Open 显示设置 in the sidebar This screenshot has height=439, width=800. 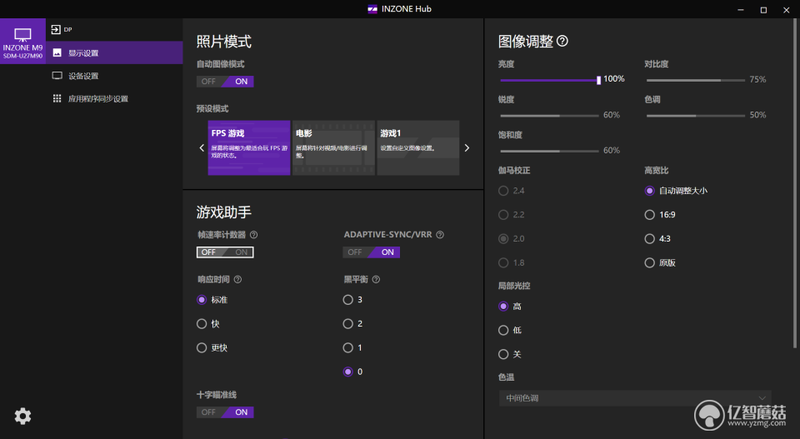pyautogui.click(x=114, y=53)
